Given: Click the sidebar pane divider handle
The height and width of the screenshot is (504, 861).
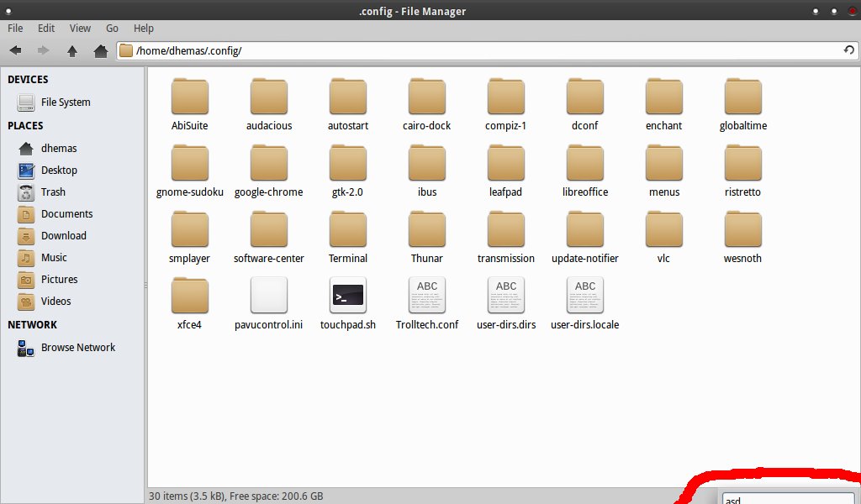Looking at the screenshot, I should (x=145, y=286).
